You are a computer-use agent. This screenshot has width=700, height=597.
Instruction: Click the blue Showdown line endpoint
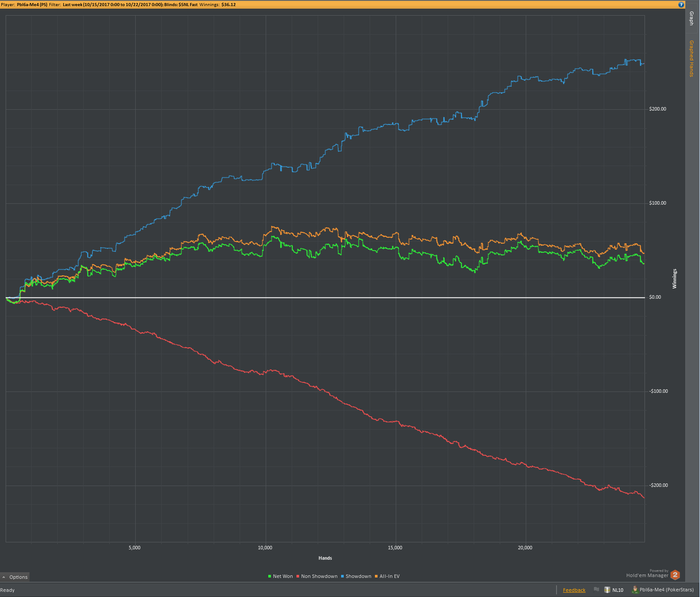pyautogui.click(x=643, y=64)
